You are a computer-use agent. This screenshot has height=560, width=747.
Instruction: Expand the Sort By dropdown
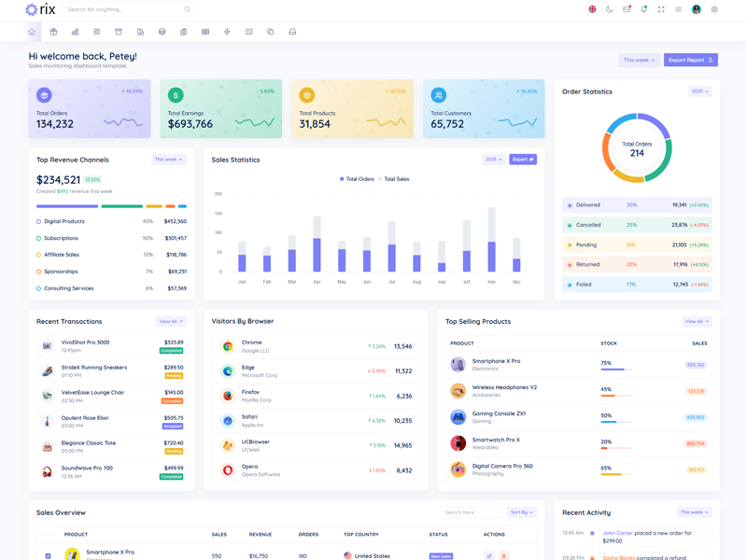pos(522,512)
